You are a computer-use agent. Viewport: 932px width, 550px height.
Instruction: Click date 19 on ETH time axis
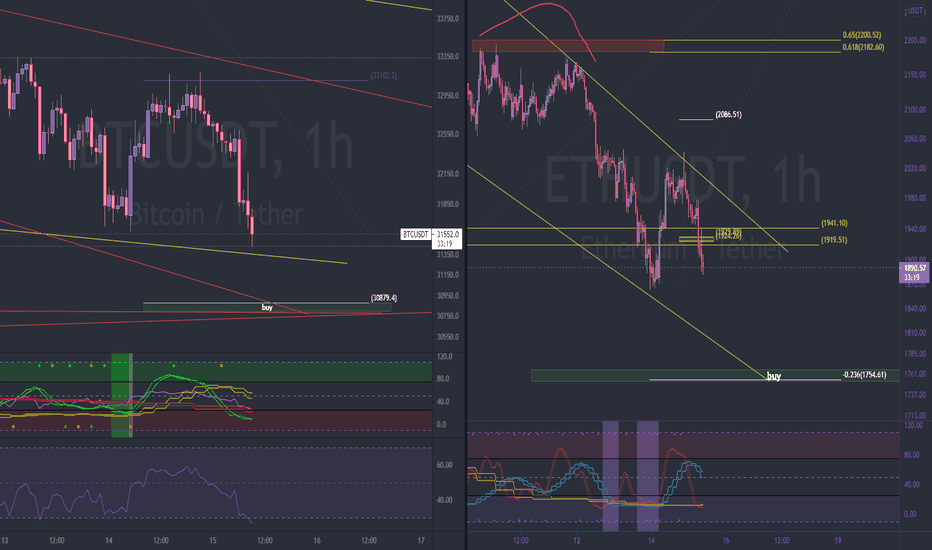coord(838,540)
